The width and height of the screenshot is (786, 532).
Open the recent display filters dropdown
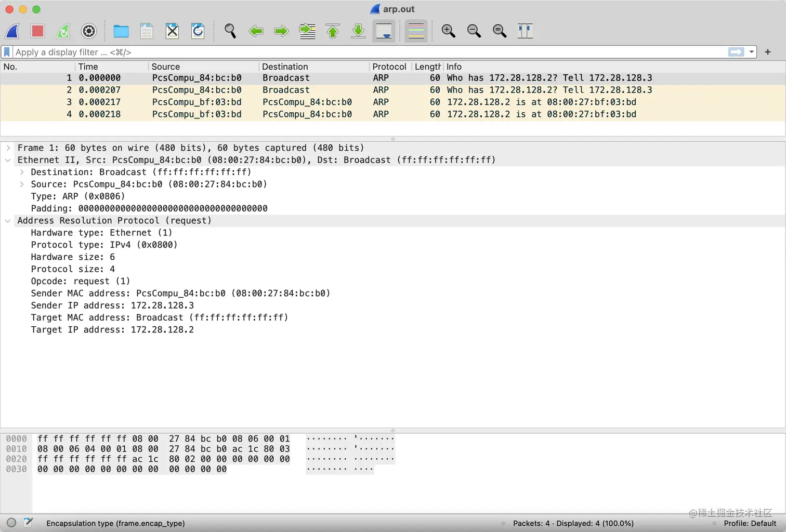(752, 52)
